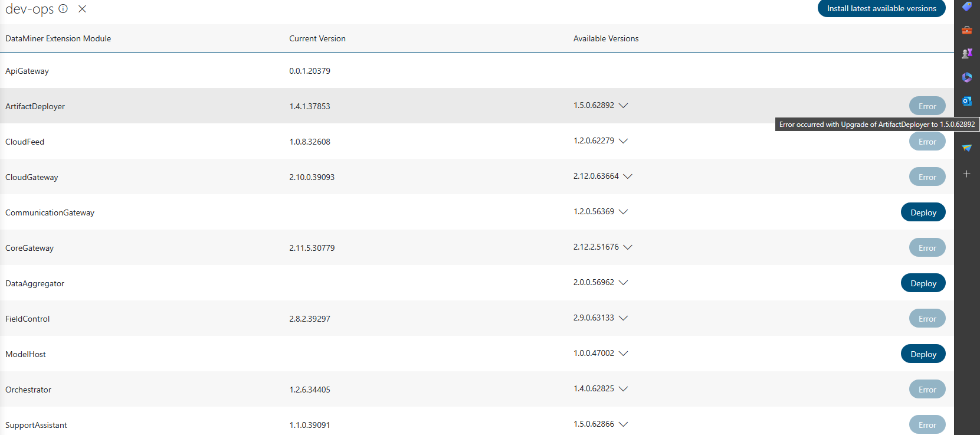Image resolution: width=980 pixels, height=435 pixels.
Task: Deploy the CommunicationGateway module
Action: coord(923,212)
